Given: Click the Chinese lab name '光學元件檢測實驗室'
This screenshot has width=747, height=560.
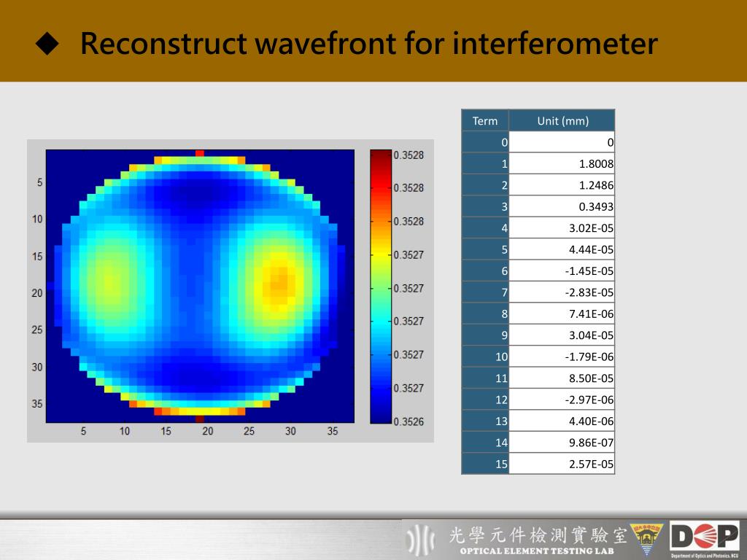Looking at the screenshot, I should click(538, 534).
